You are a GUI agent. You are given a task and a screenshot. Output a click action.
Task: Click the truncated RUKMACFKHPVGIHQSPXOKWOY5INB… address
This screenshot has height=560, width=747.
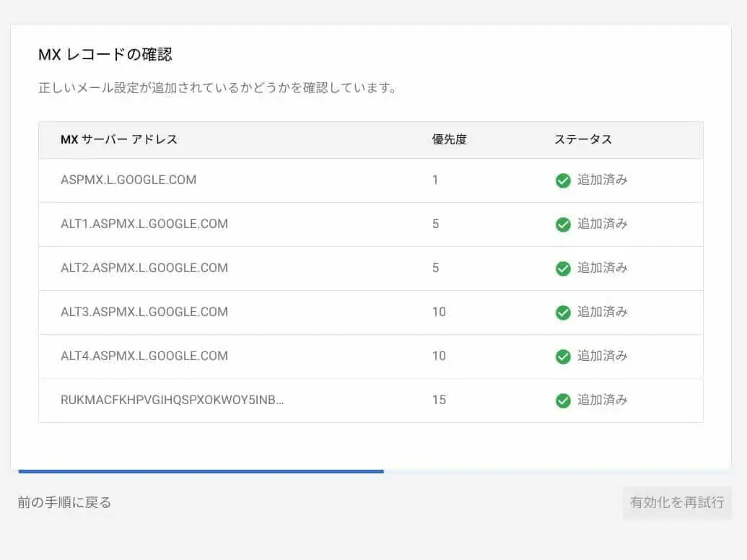(x=172, y=400)
